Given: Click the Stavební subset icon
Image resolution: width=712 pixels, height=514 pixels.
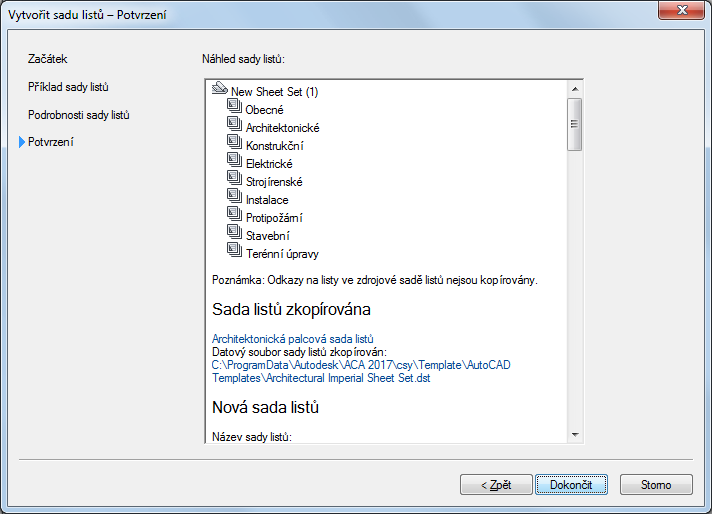Looking at the screenshot, I should [236, 235].
